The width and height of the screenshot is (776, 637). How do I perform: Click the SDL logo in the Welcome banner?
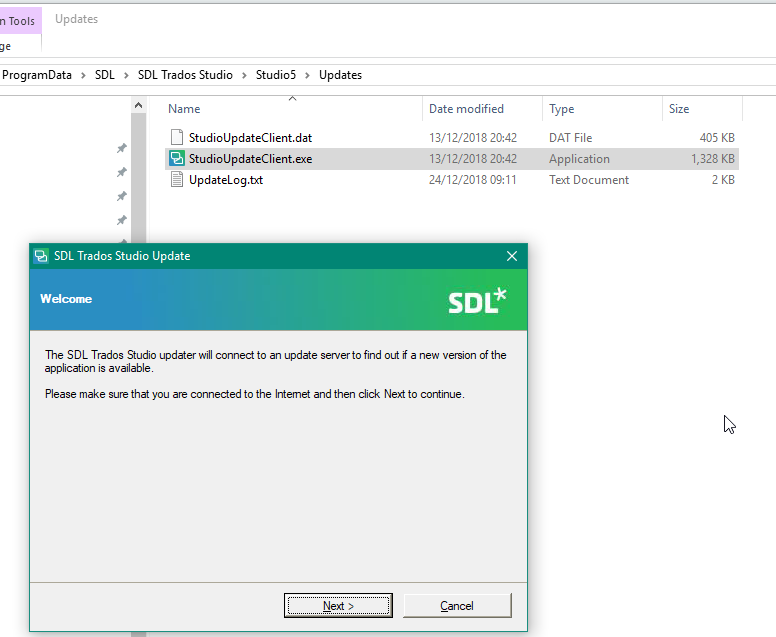tap(477, 300)
